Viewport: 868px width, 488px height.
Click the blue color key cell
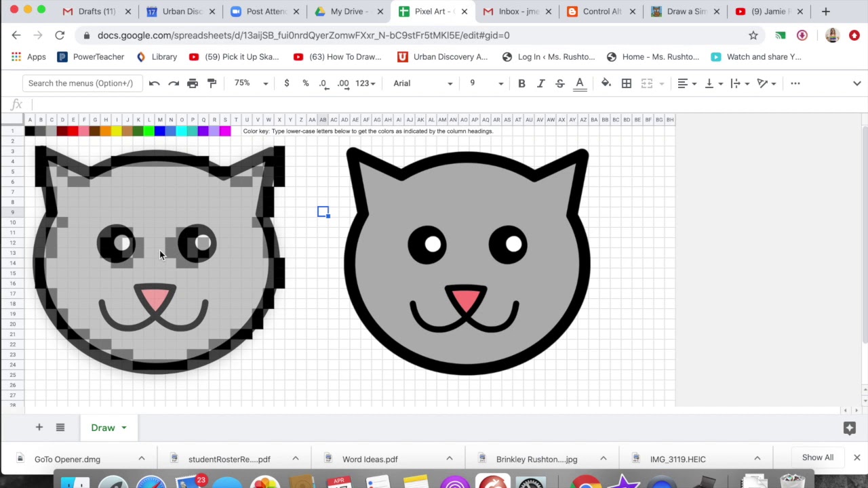click(160, 131)
